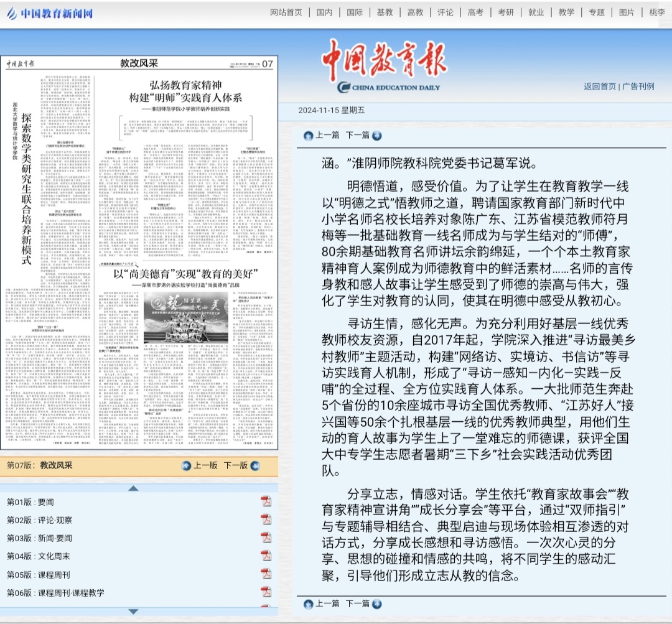Open the PDF icon for 第01版 要闻
The height and width of the screenshot is (624, 672).
(266, 501)
